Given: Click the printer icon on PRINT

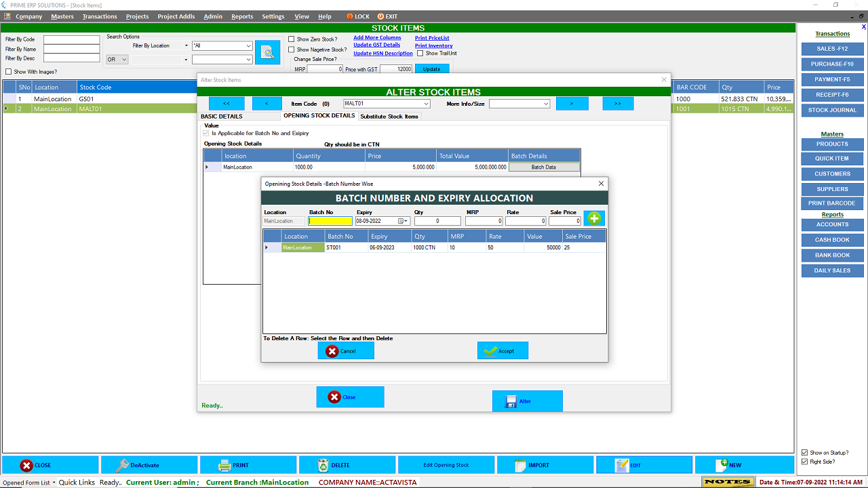Looking at the screenshot, I should tap(224, 466).
